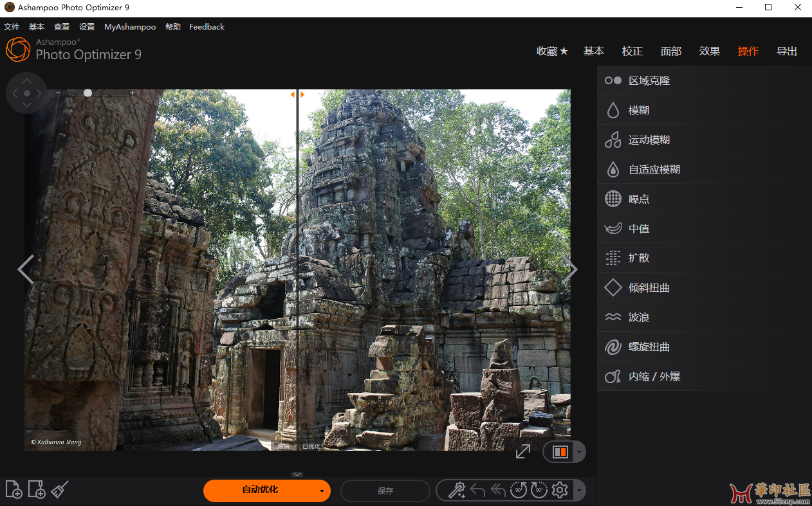Screen dimensions: 812x506
Task: Open the MyAshampoo menu
Action: click(130, 27)
